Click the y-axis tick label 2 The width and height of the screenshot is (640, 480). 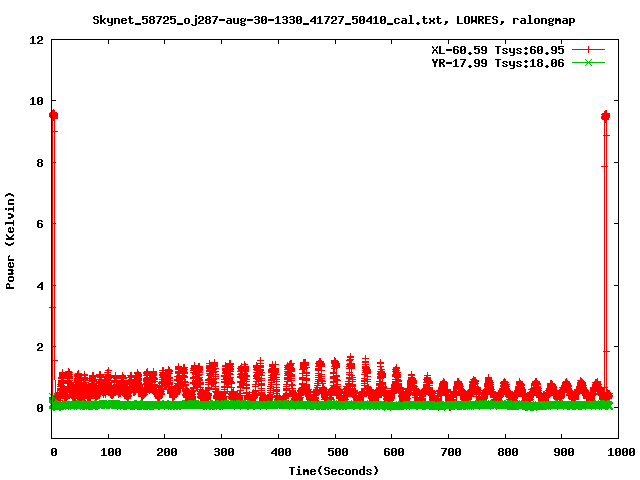point(40,347)
